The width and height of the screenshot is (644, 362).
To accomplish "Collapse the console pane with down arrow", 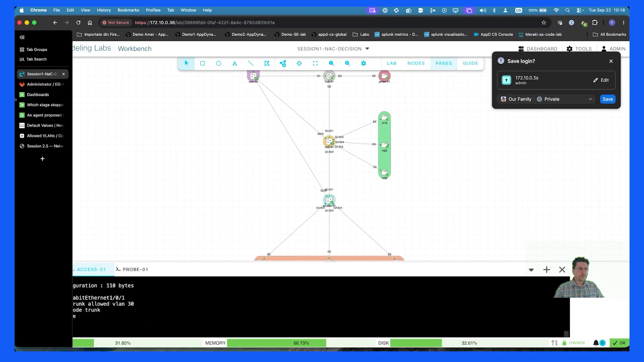I will pos(531,270).
